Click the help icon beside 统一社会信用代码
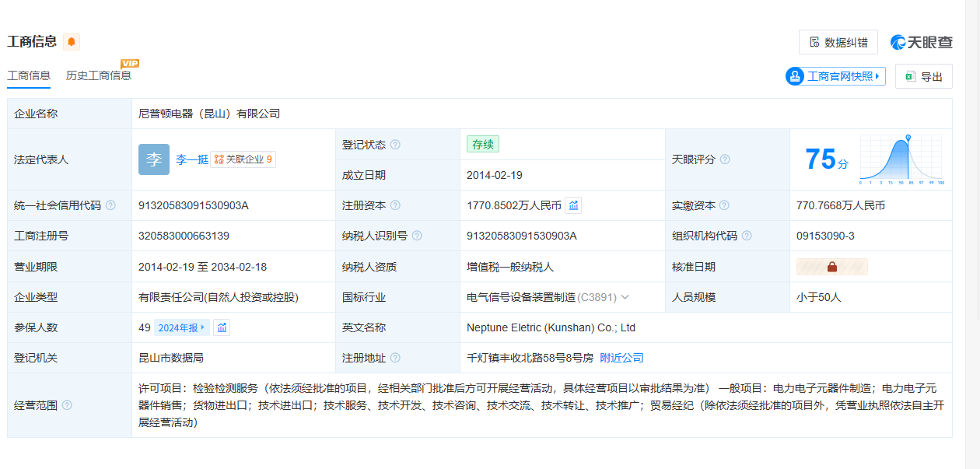Viewport: 980px width, 469px height. pyautogui.click(x=110, y=205)
